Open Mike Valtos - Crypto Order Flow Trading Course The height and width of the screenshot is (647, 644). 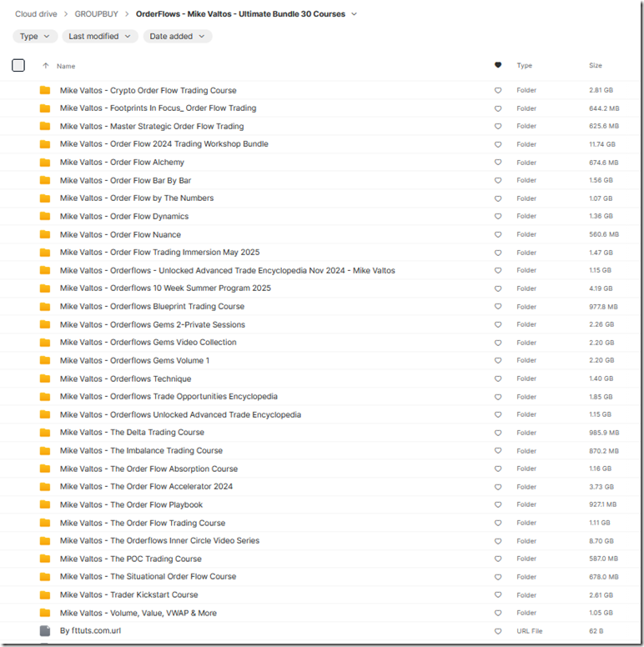[148, 90]
